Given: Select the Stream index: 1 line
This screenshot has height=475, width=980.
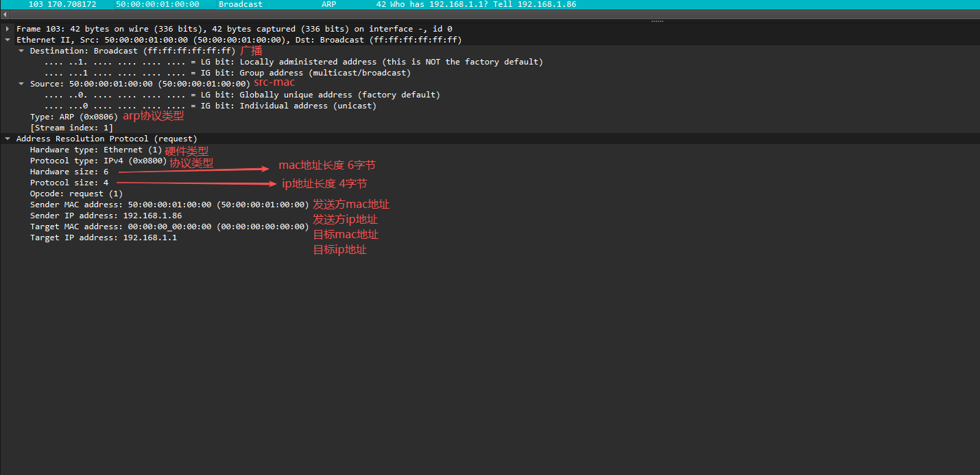Looking at the screenshot, I should (x=71, y=128).
